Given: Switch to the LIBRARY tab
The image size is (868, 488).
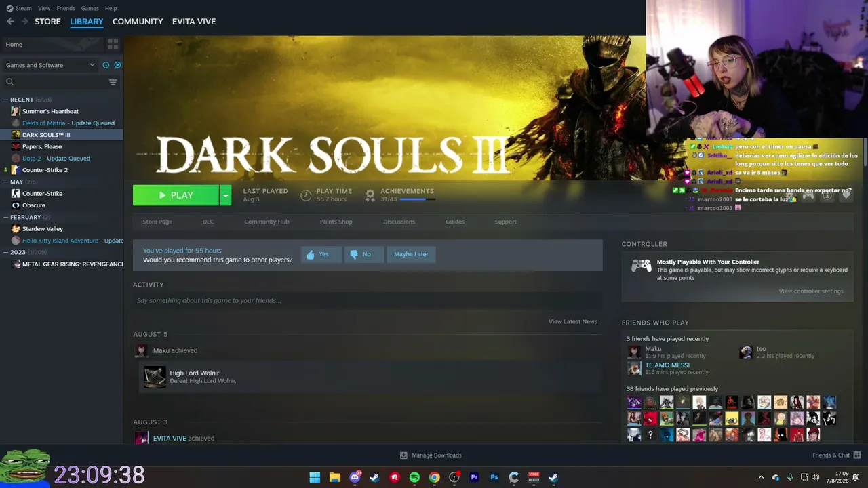Looking at the screenshot, I should (x=87, y=22).
